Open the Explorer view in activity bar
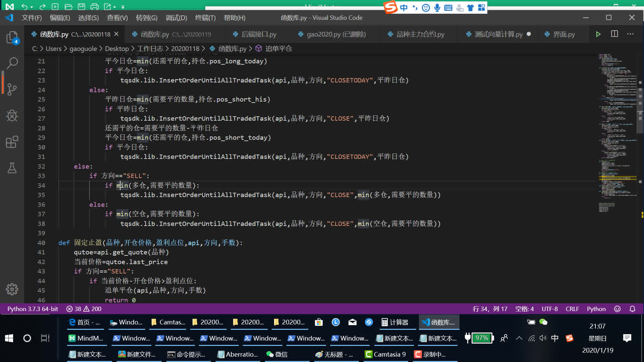The height and width of the screenshot is (362, 644). point(12,37)
